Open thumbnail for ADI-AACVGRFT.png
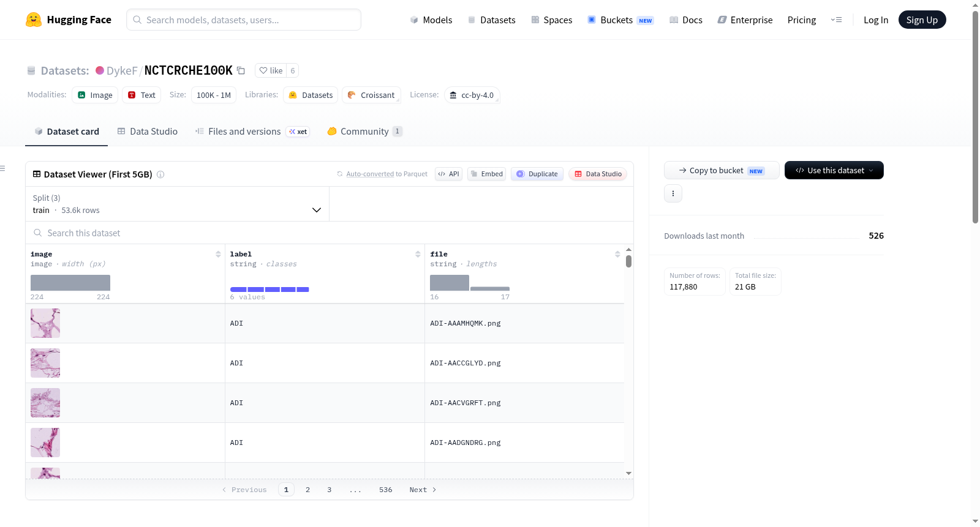Screen dimensions: 980x527 45,403
